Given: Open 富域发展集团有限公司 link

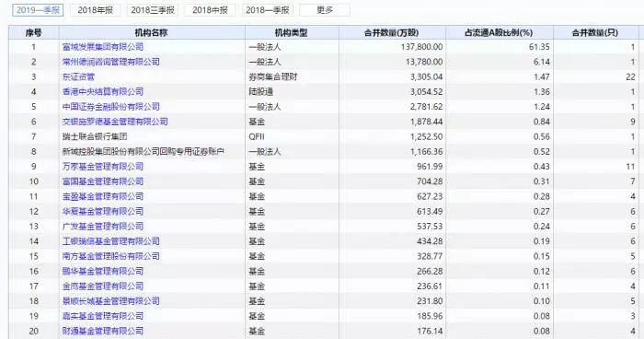Looking at the screenshot, I should 103,47.
